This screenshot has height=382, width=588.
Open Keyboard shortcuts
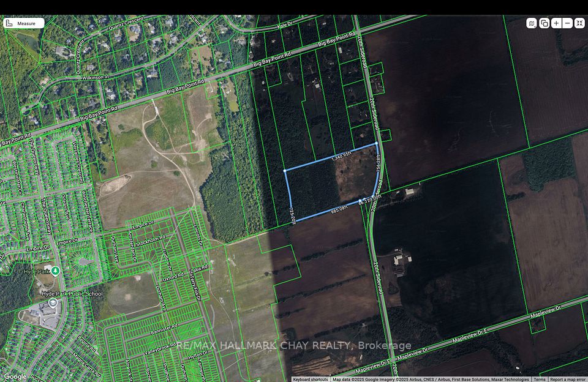311,380
